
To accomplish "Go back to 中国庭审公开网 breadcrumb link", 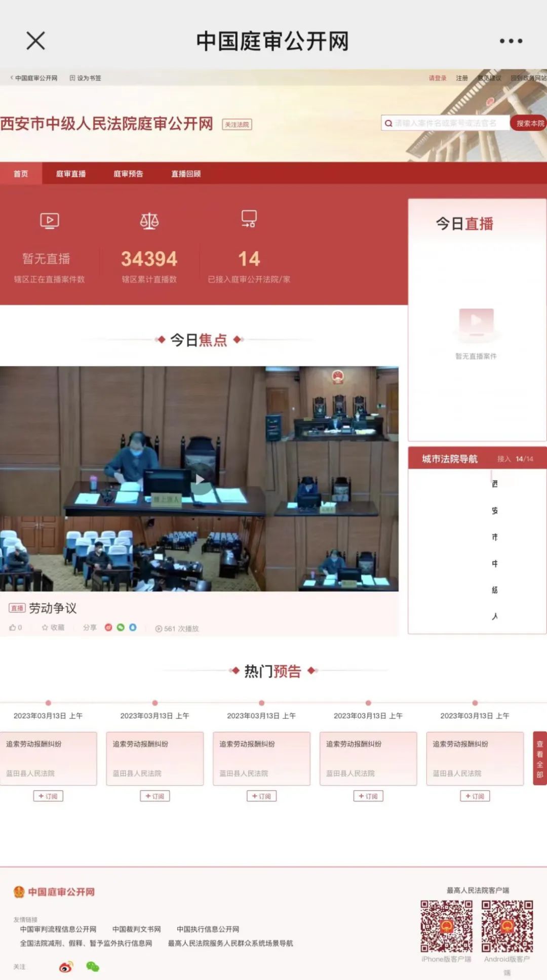I will click(34, 78).
